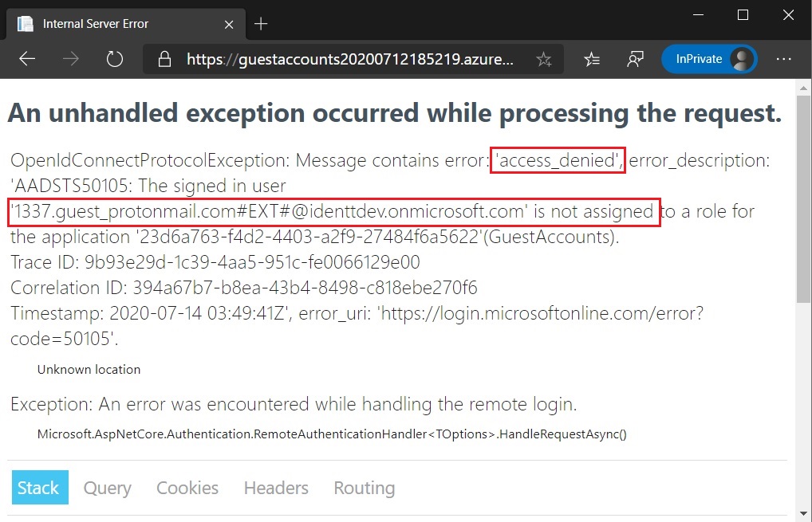This screenshot has width=812, height=522.
Task: Show the Headers tab
Action: tap(276, 488)
